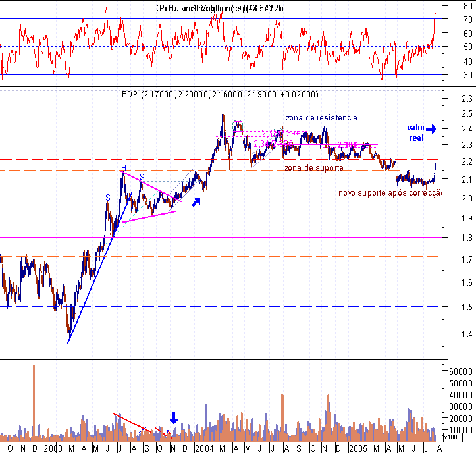This screenshot has height=453, width=476.
Task: Click the 30 level on the RSI scale
Action: pos(468,75)
